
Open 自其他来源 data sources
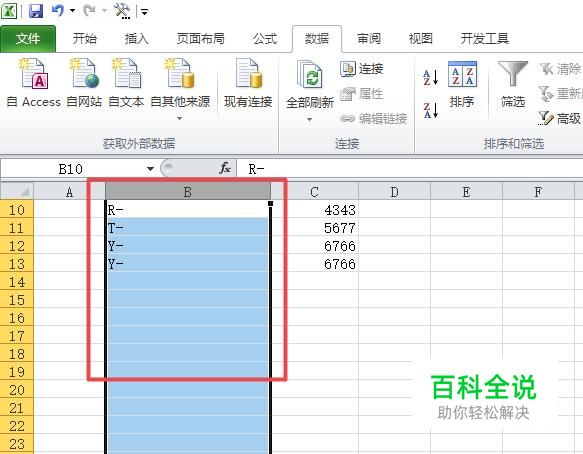point(180,83)
